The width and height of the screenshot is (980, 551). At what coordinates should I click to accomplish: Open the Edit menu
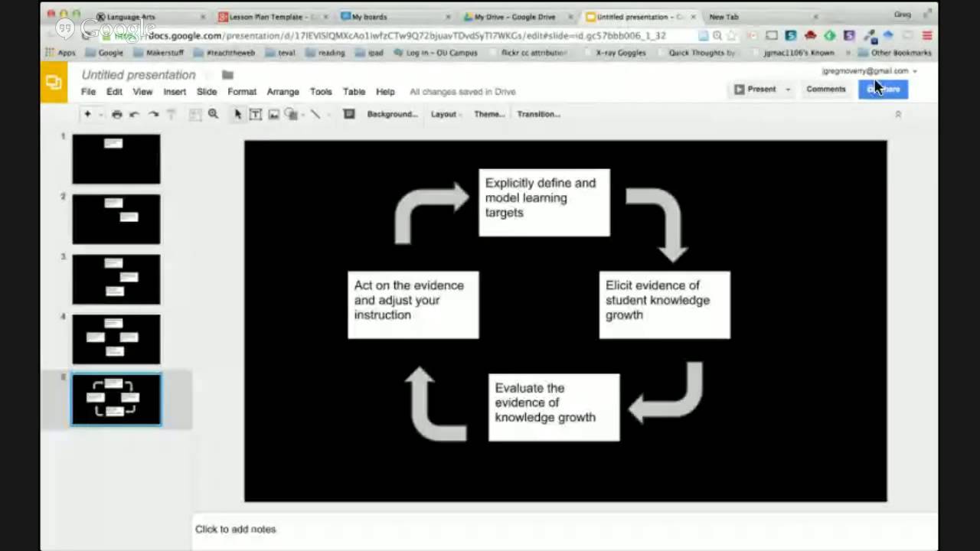pos(114,92)
